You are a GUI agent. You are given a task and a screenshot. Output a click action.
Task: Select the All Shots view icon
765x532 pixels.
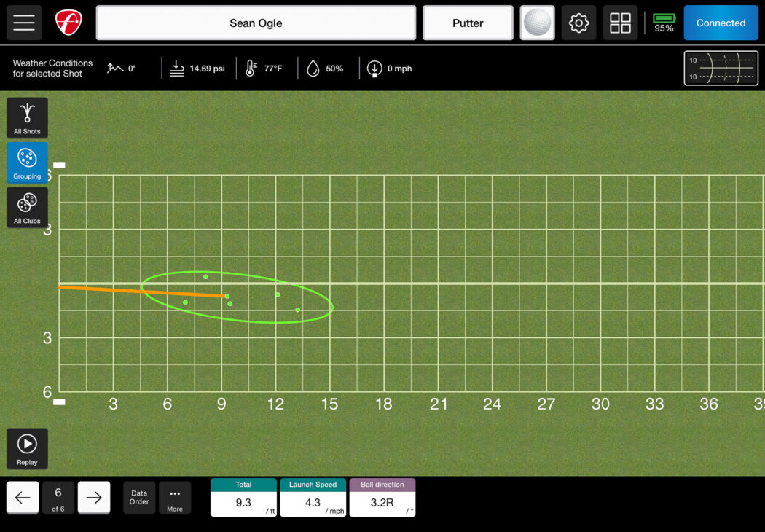27,117
